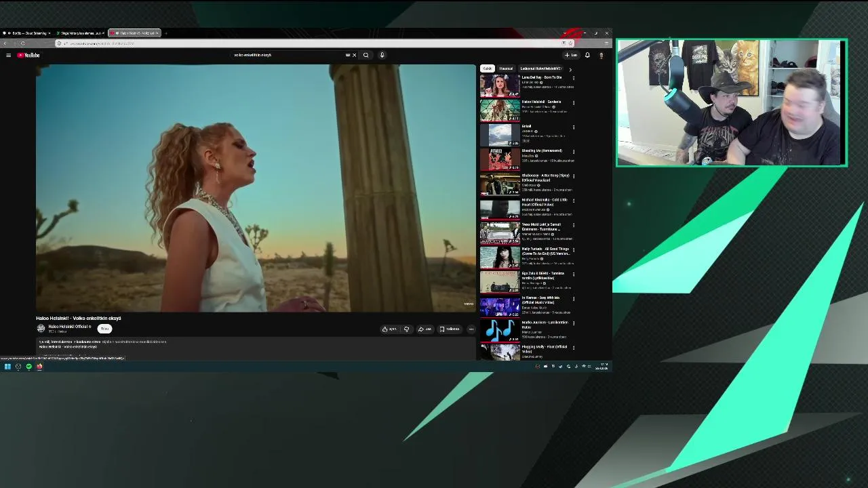The image size is (868, 488).
Task: Open options menu for All Good Things
Action: click(574, 249)
